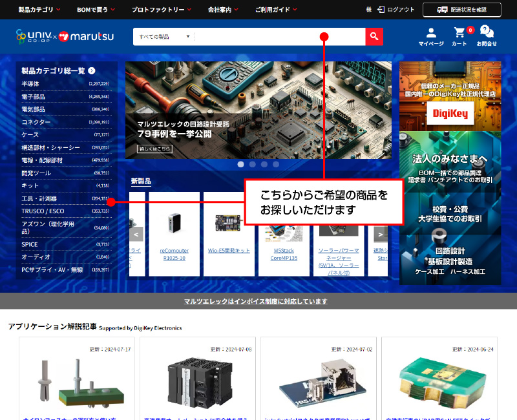Open Wio-E5開発キット product link
The width and height of the screenshot is (517, 420).
point(229,251)
